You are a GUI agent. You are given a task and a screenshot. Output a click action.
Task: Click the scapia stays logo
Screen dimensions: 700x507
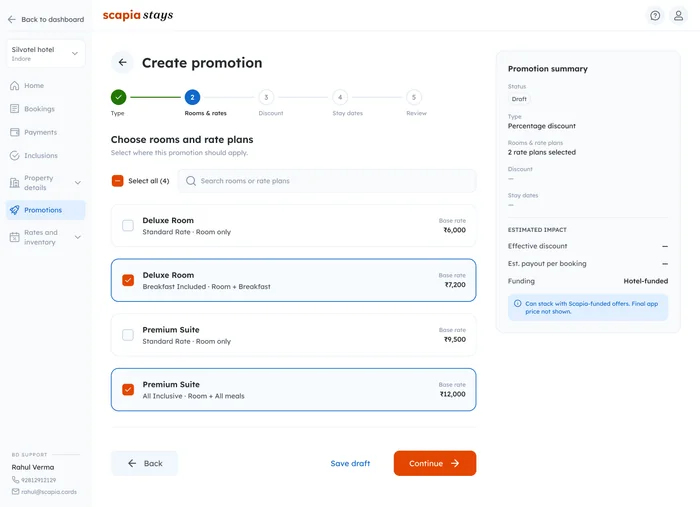(138, 15)
